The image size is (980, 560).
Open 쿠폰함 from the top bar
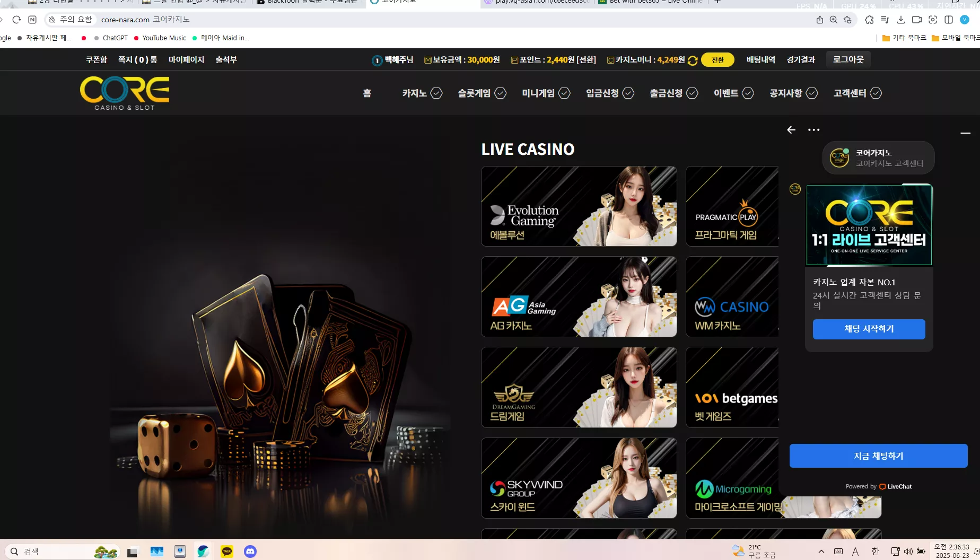97,60
